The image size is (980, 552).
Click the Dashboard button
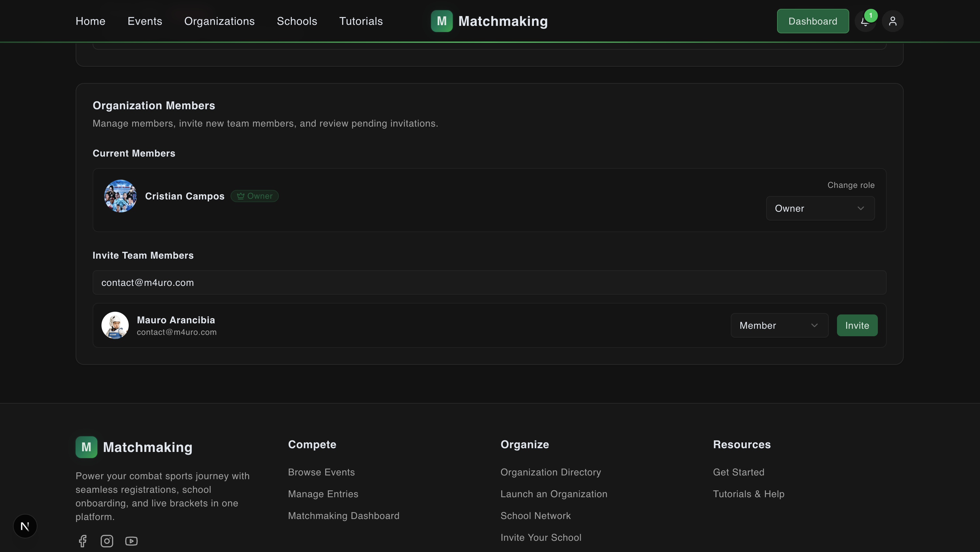(812, 21)
